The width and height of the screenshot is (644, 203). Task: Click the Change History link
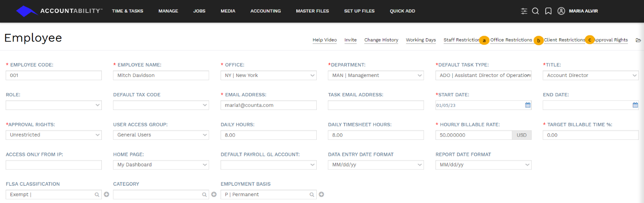(x=381, y=40)
